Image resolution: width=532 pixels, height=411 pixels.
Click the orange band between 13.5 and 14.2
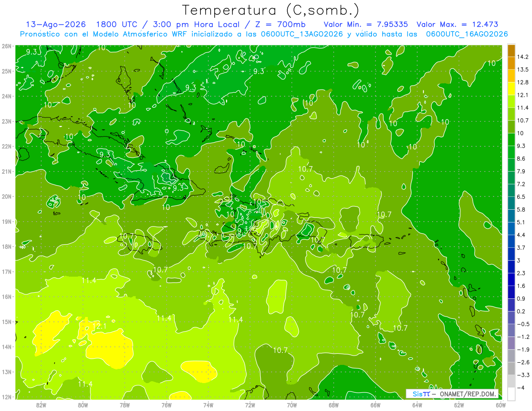click(511, 63)
